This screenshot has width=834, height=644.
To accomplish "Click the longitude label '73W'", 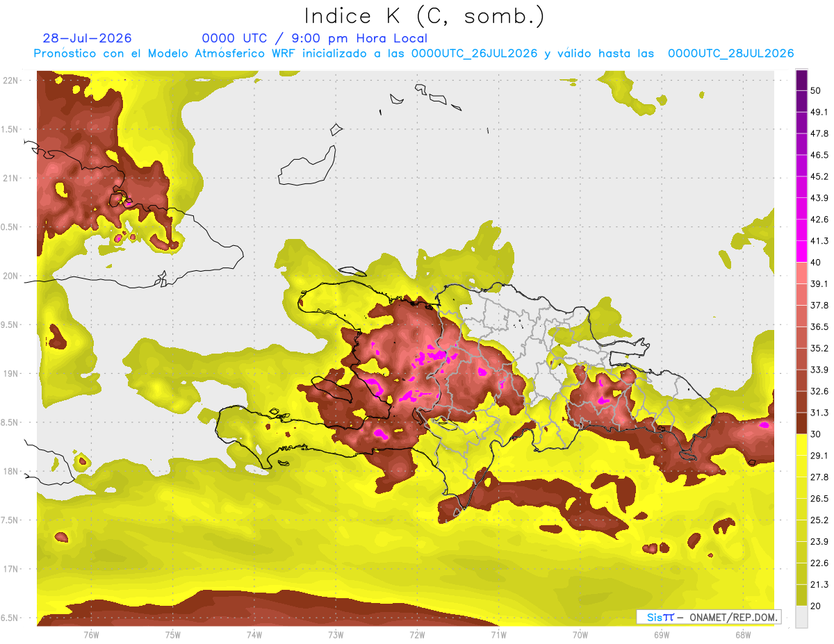I will point(336,634).
